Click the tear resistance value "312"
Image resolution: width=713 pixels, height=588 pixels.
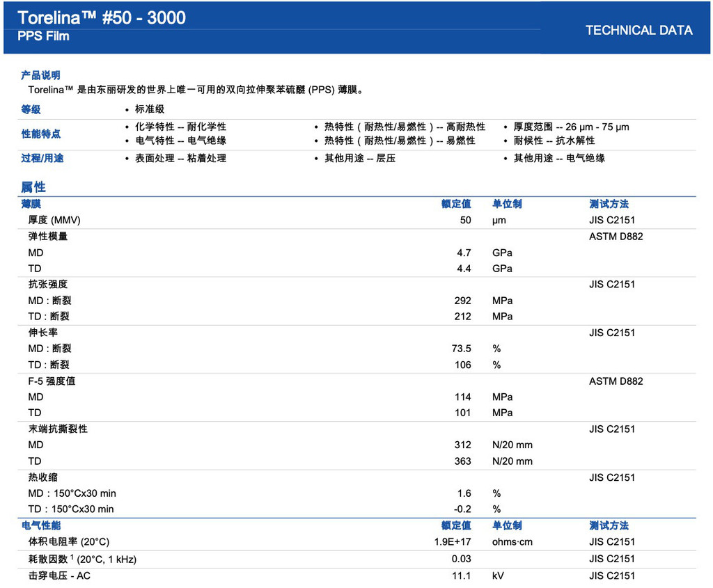463,445
